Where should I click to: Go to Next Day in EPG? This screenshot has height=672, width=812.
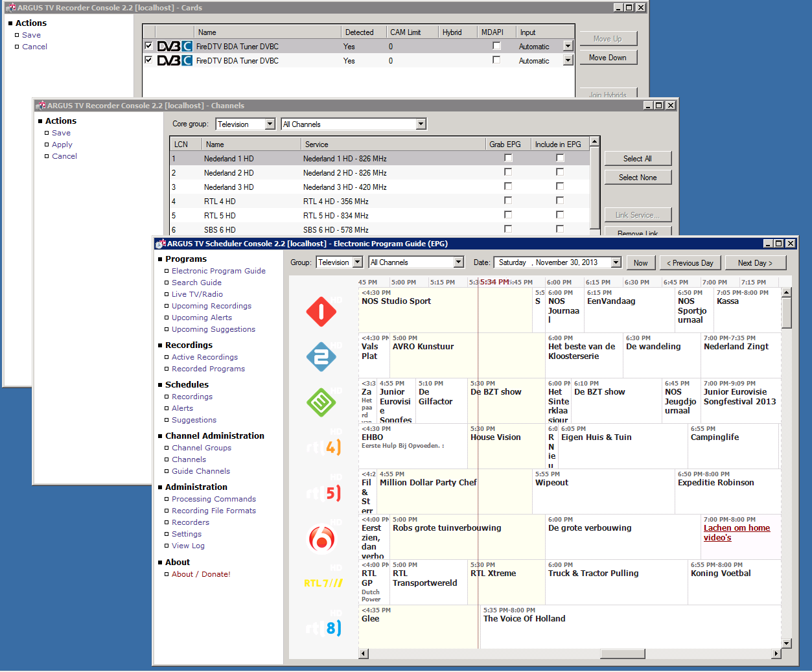click(755, 262)
